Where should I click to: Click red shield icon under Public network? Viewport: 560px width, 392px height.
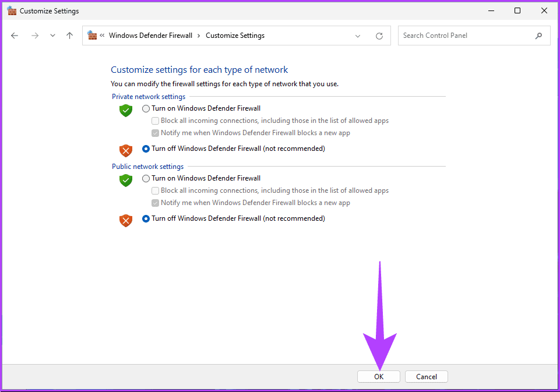(126, 220)
